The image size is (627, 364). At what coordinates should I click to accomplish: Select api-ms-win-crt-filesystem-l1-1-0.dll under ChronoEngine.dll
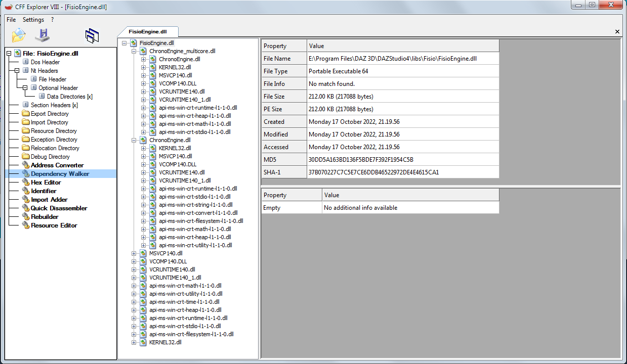pyautogui.click(x=201, y=221)
